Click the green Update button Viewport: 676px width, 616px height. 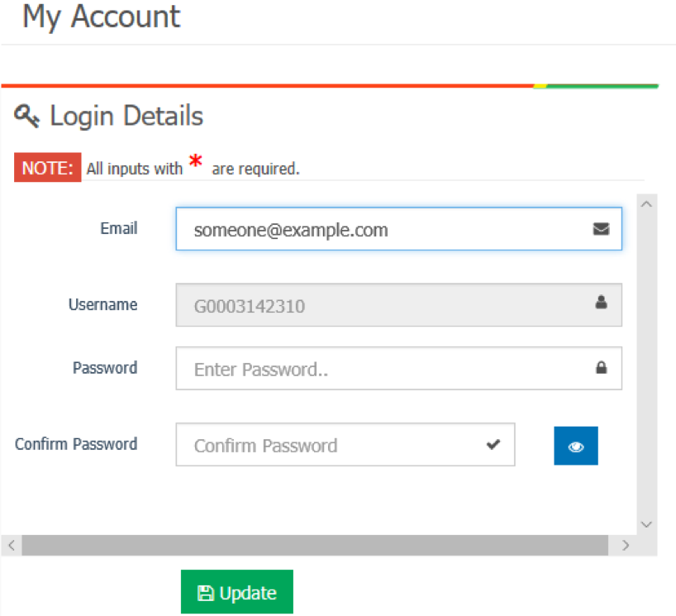[237, 592]
